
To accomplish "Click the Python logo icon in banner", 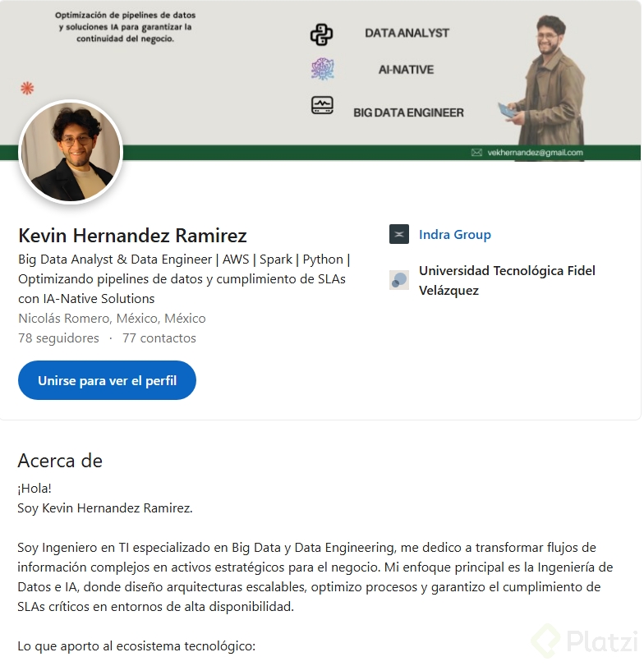I will pyautogui.click(x=321, y=34).
